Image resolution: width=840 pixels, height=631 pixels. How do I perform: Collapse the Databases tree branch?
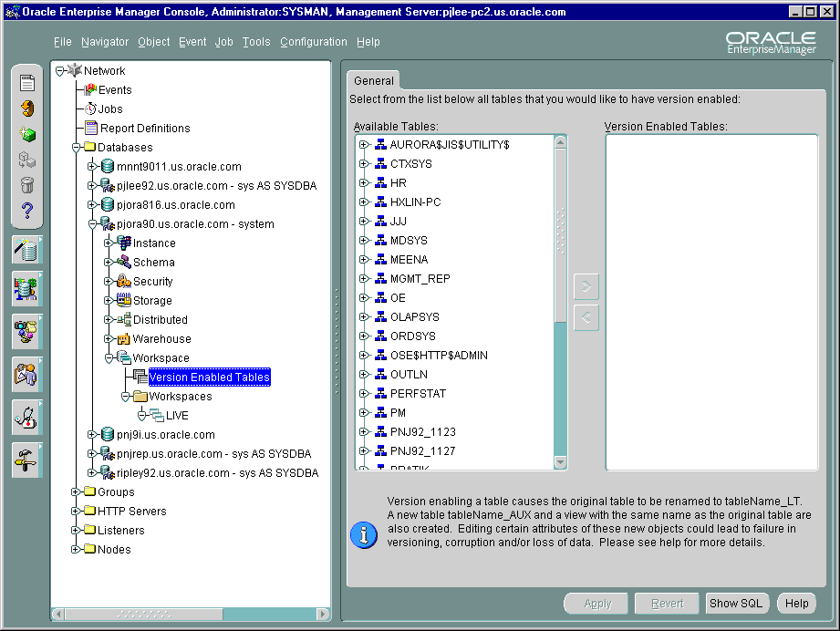pos(74,147)
